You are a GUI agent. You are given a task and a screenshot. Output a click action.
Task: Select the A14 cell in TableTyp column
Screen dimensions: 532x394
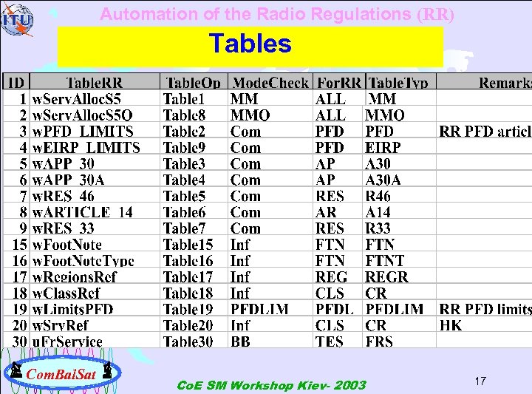(400, 212)
